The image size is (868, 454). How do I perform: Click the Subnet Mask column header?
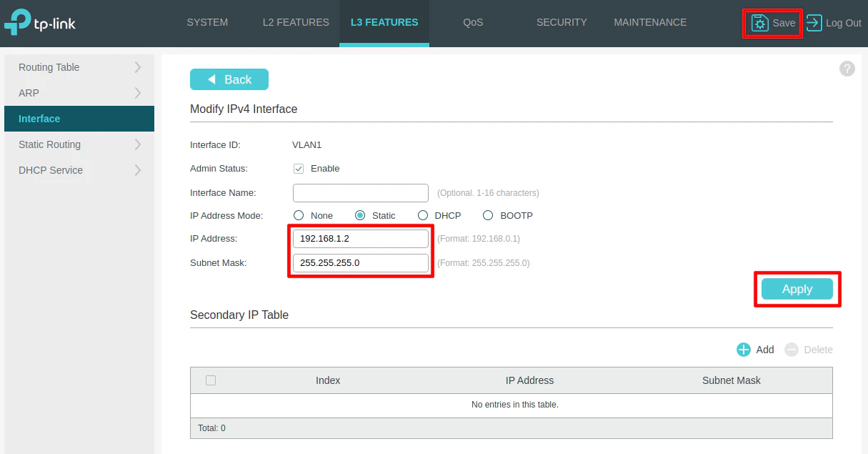732,380
